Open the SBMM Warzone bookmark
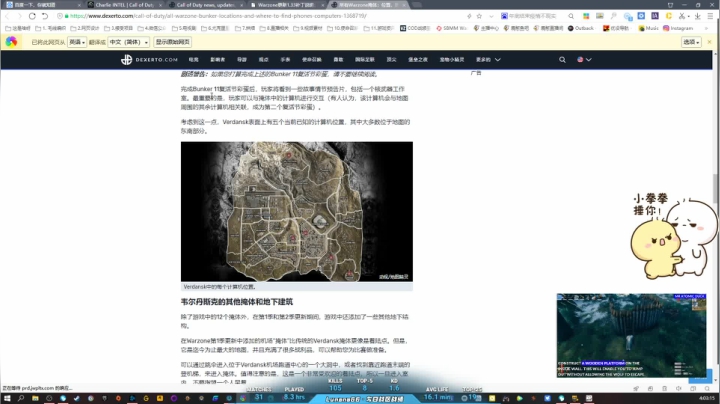 (x=451, y=28)
